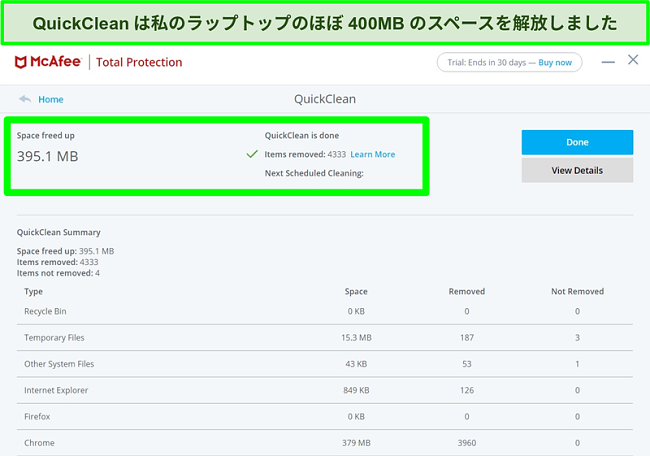Click the QuickClean Summary heading
Screen dimensions: 650x456
click(x=58, y=233)
